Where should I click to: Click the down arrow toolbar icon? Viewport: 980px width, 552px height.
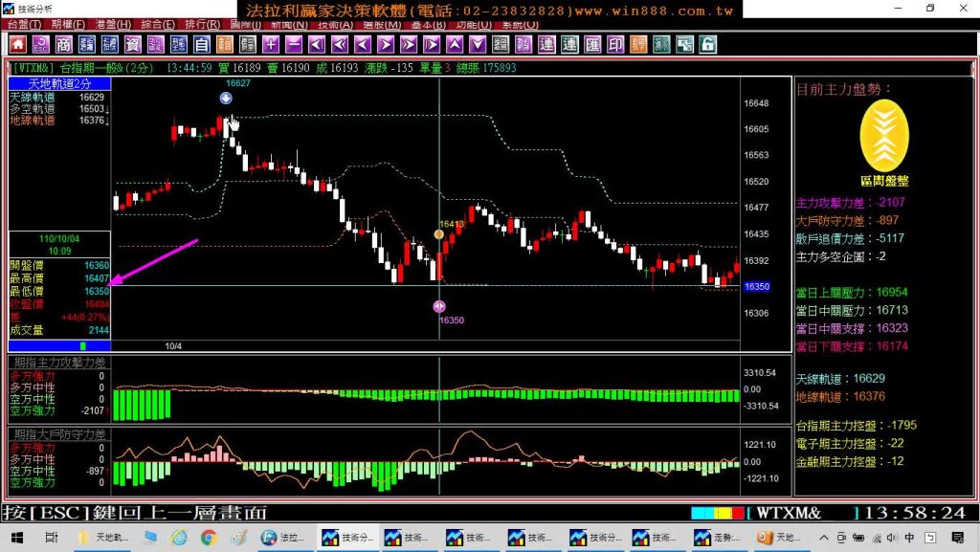(x=478, y=44)
